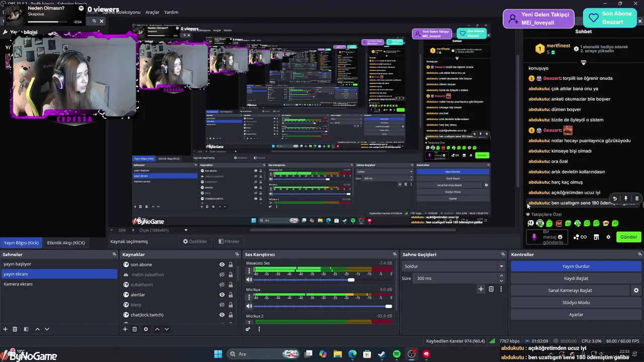Reply to the hovered chat message
This screenshot has height=362, width=644.
point(614,199)
